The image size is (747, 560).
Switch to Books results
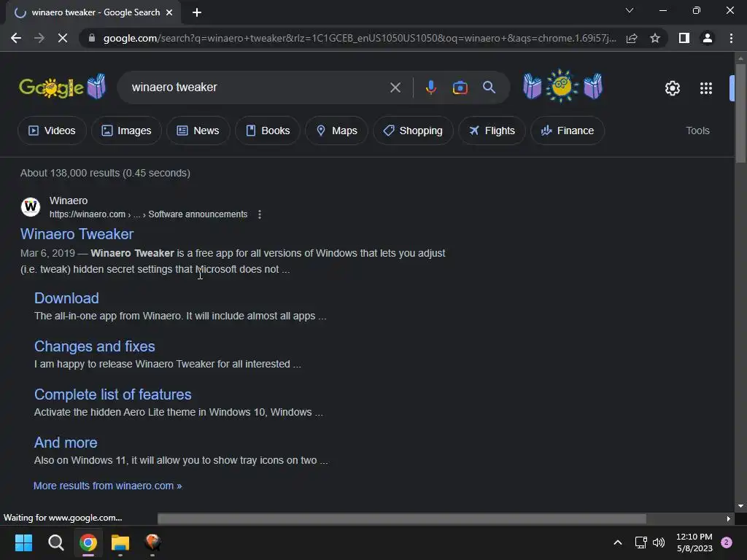[x=267, y=131]
